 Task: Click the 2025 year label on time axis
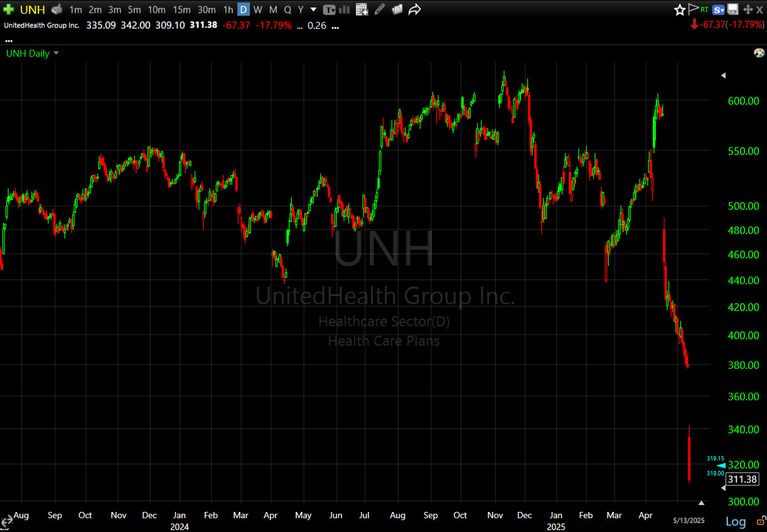555,527
